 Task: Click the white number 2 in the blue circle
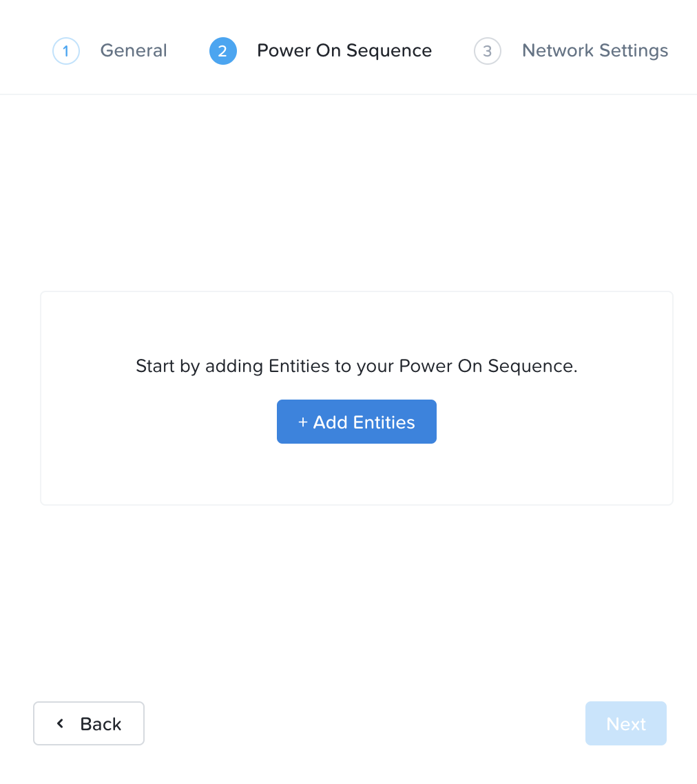pyautogui.click(x=222, y=51)
